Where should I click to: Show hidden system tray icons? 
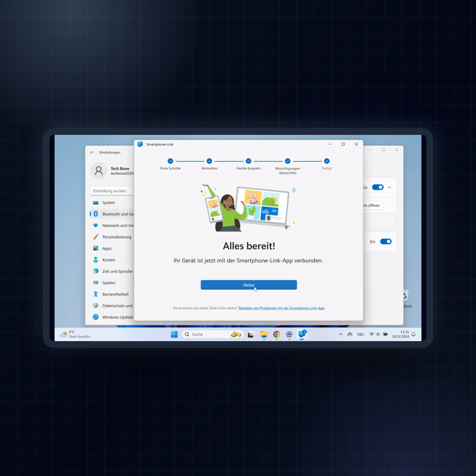pos(341,334)
